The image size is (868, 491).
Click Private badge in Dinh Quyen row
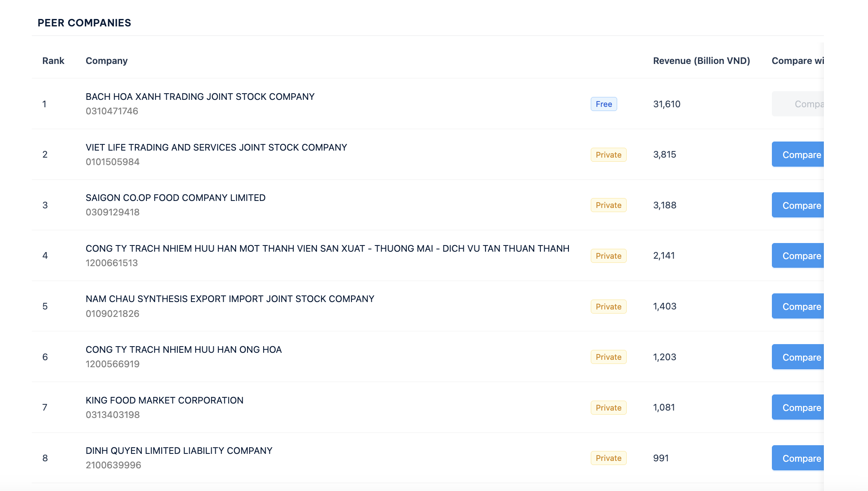click(609, 458)
